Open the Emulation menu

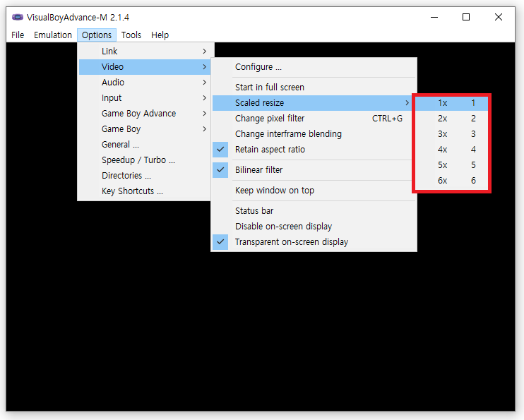[x=53, y=35]
